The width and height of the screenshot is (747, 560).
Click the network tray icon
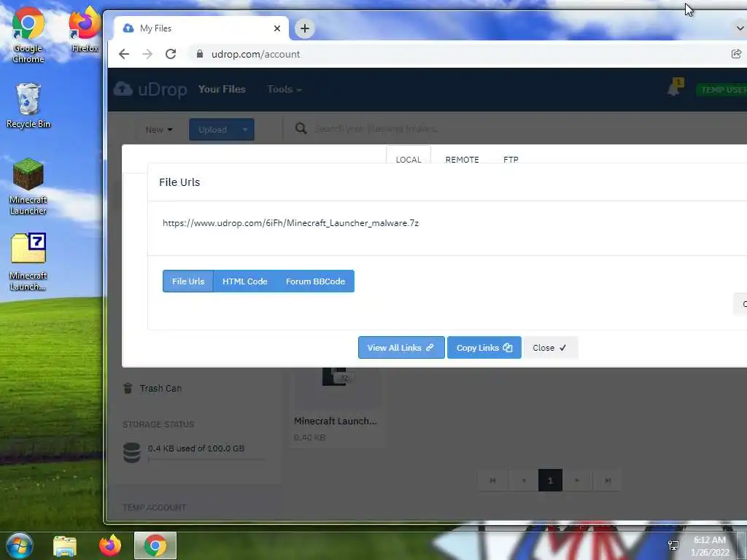click(x=673, y=545)
